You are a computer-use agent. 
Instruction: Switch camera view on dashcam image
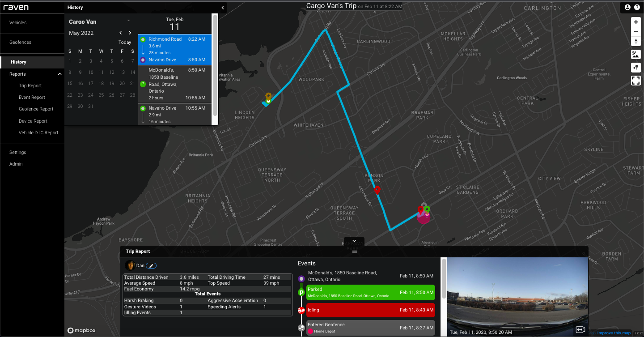tap(580, 329)
